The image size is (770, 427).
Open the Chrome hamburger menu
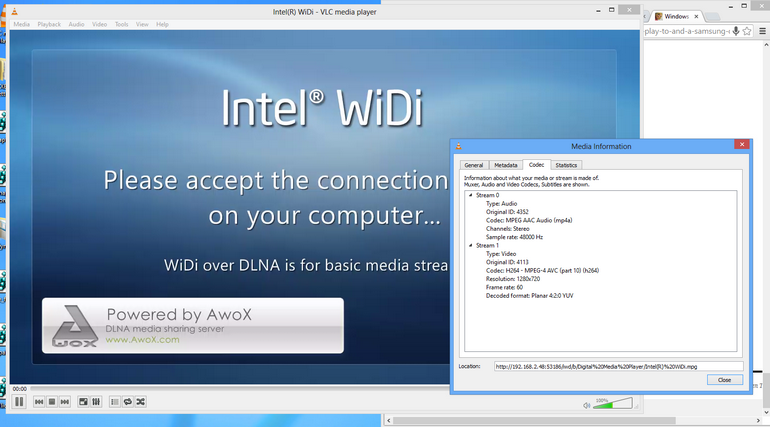point(762,31)
